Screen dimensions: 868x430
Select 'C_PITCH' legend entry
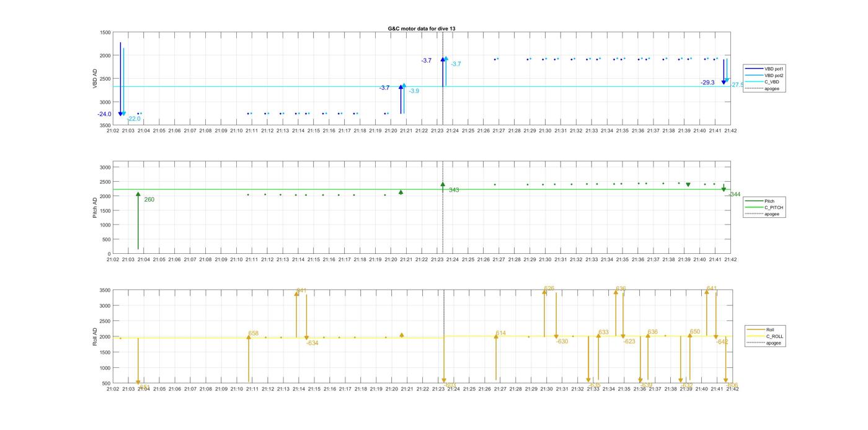click(x=764, y=207)
